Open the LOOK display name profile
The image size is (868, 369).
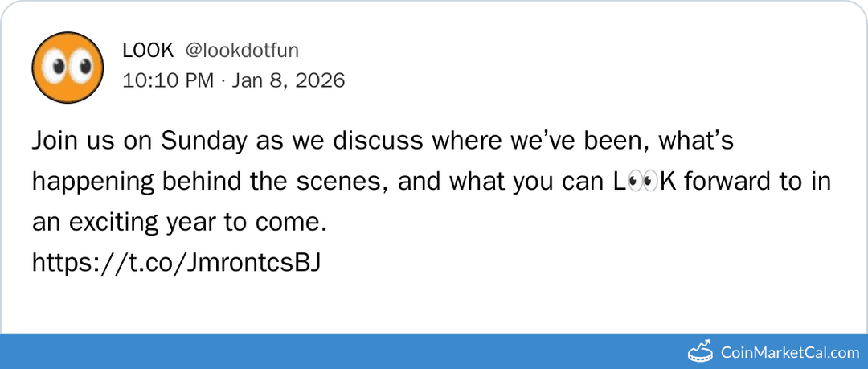[148, 50]
